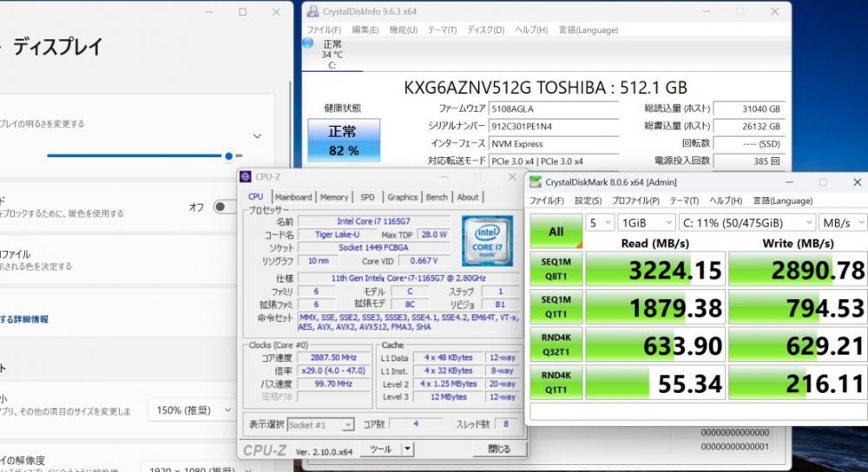
Task: Open プロファイル menu in CrystalDiskMark
Action: tap(635, 201)
